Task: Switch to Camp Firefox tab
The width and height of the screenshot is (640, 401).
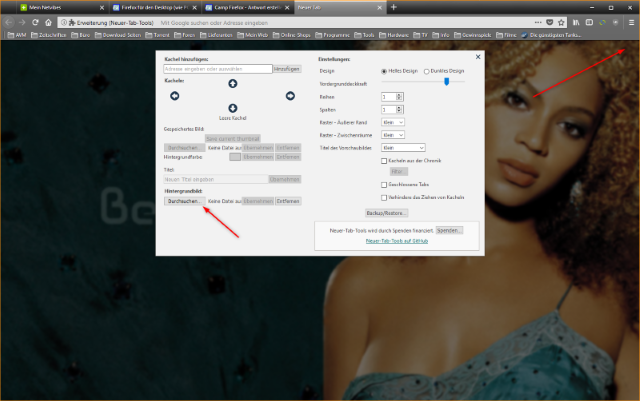Action: pyautogui.click(x=247, y=7)
